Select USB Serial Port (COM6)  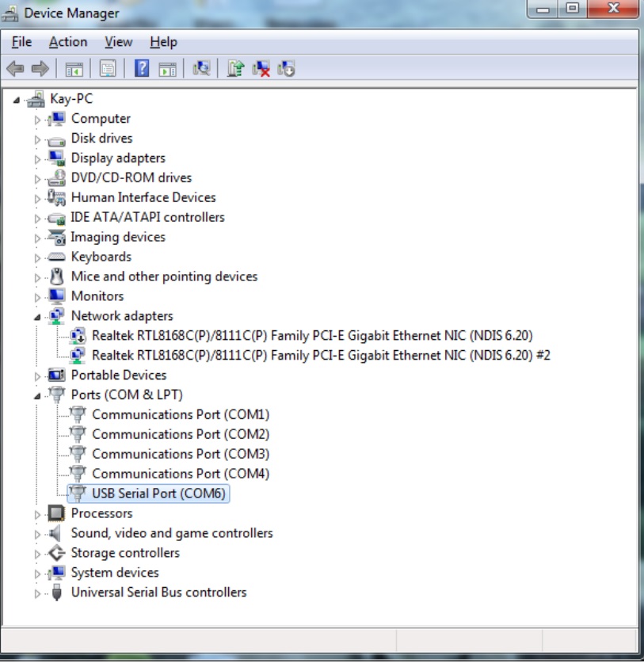click(158, 493)
